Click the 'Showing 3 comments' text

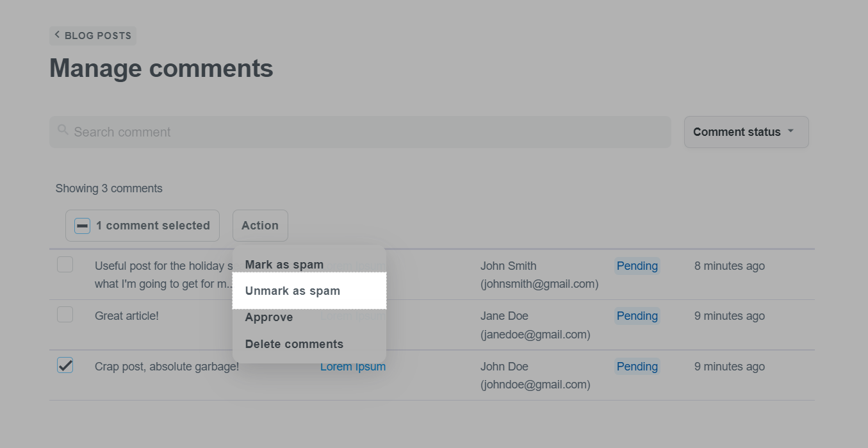[109, 188]
